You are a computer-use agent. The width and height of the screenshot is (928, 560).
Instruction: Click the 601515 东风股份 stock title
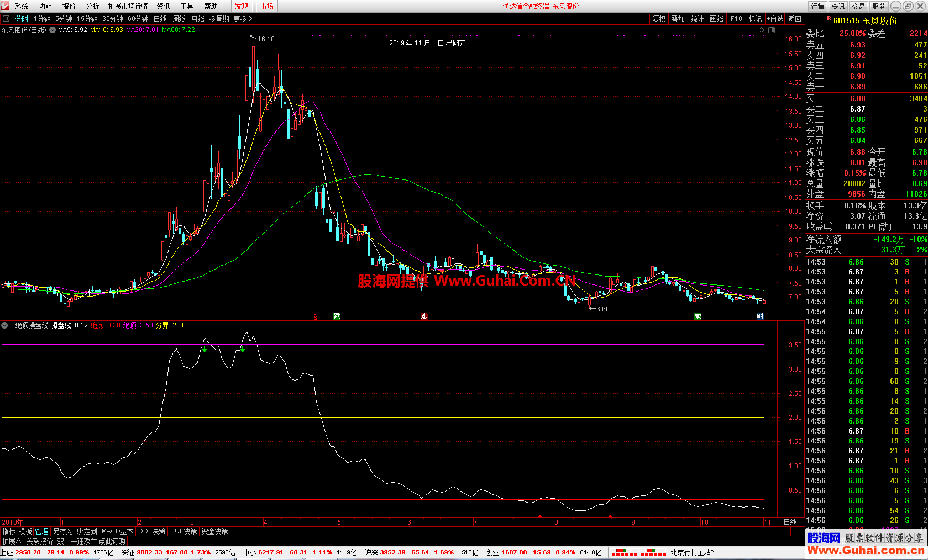866,20
